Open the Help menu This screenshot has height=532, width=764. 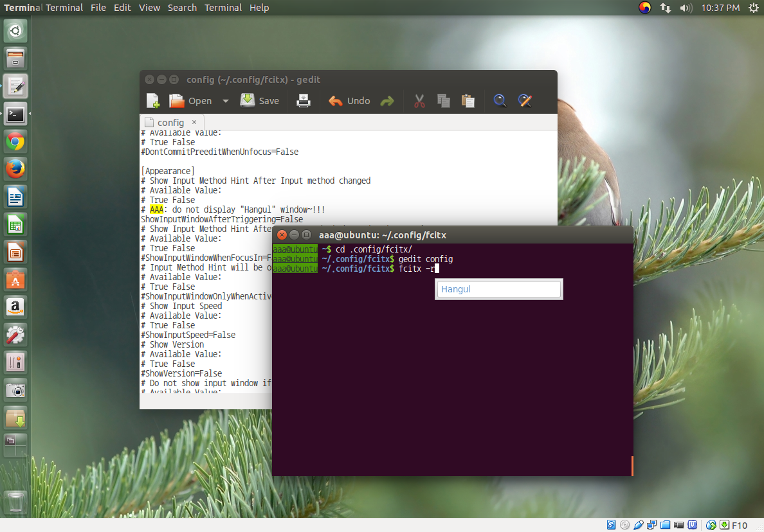259,8
